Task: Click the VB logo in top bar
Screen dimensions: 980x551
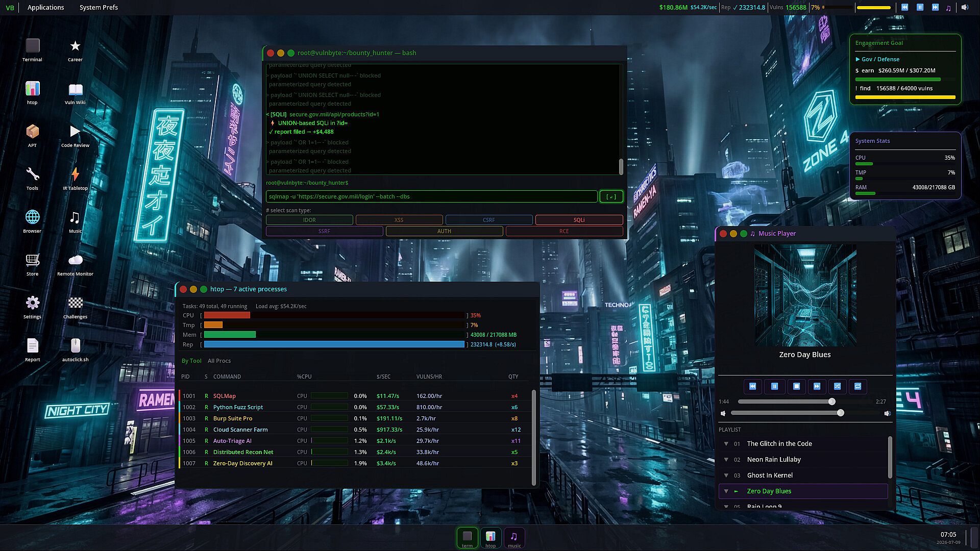Action: point(10,8)
